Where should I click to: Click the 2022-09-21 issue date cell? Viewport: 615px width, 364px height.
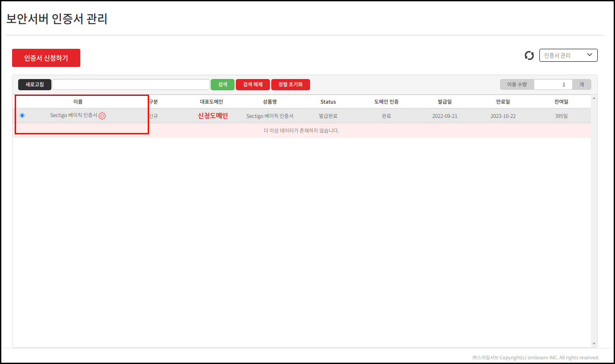tap(445, 116)
